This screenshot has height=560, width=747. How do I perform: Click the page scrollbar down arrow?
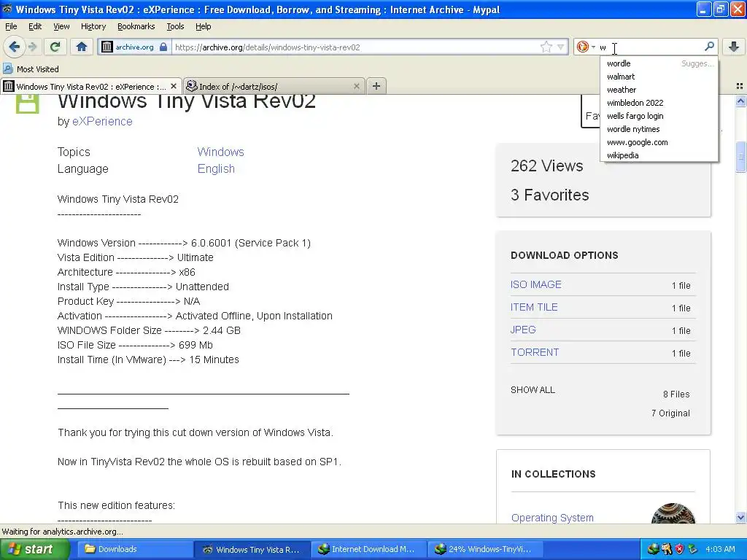tap(740, 517)
